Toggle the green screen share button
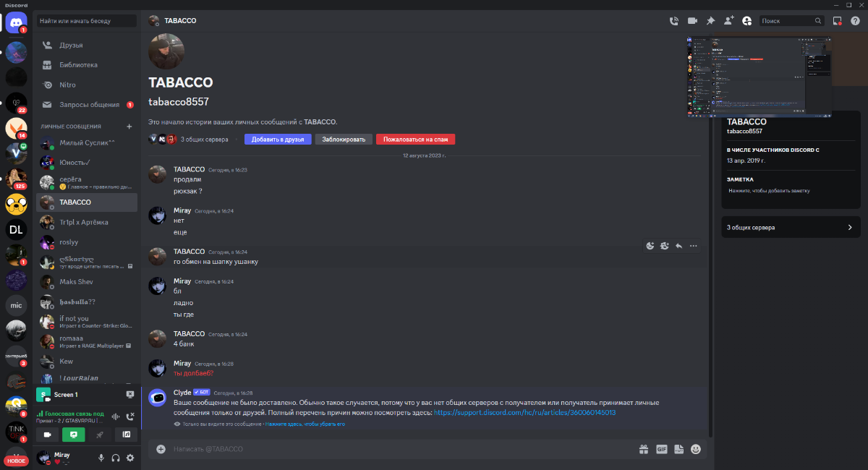 pos(73,435)
